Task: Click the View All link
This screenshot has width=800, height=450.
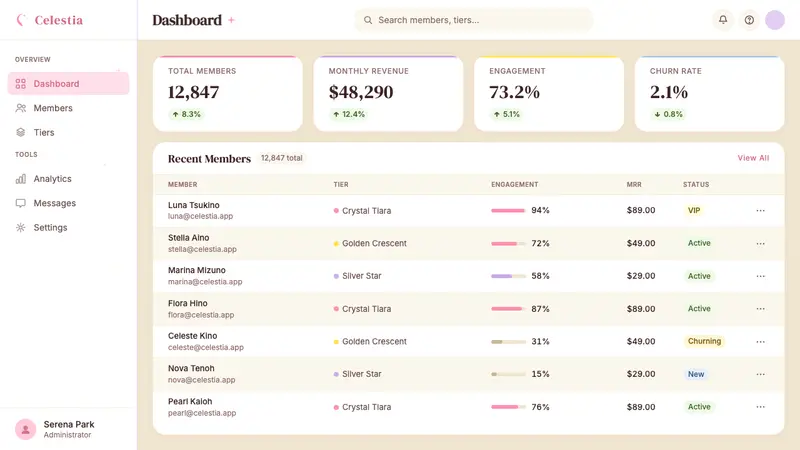Action: (x=753, y=158)
